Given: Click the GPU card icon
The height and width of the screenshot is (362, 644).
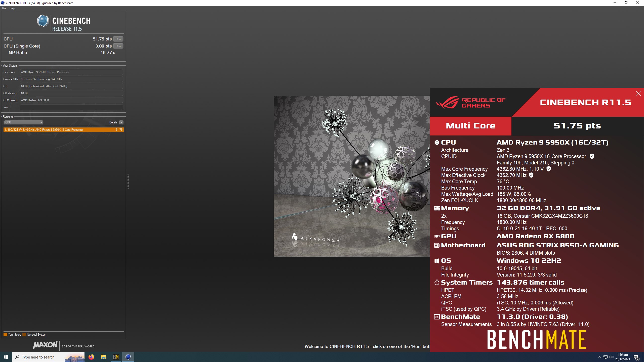Looking at the screenshot, I should click(437, 236).
